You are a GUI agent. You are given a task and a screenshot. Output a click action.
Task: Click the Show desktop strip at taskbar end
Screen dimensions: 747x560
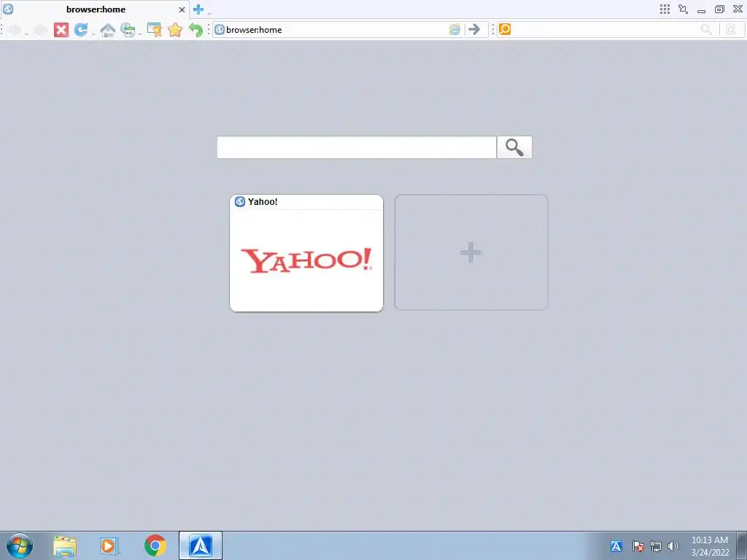742,545
